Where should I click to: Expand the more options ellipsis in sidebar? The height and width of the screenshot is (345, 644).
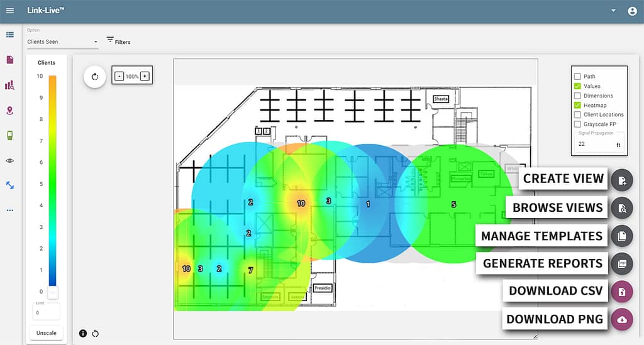[9, 211]
